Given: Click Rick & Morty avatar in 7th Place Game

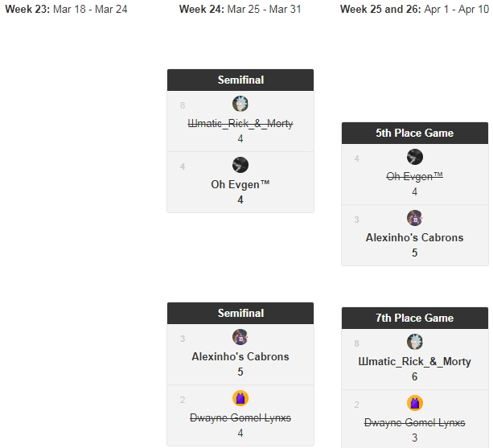Looking at the screenshot, I should point(415,342).
